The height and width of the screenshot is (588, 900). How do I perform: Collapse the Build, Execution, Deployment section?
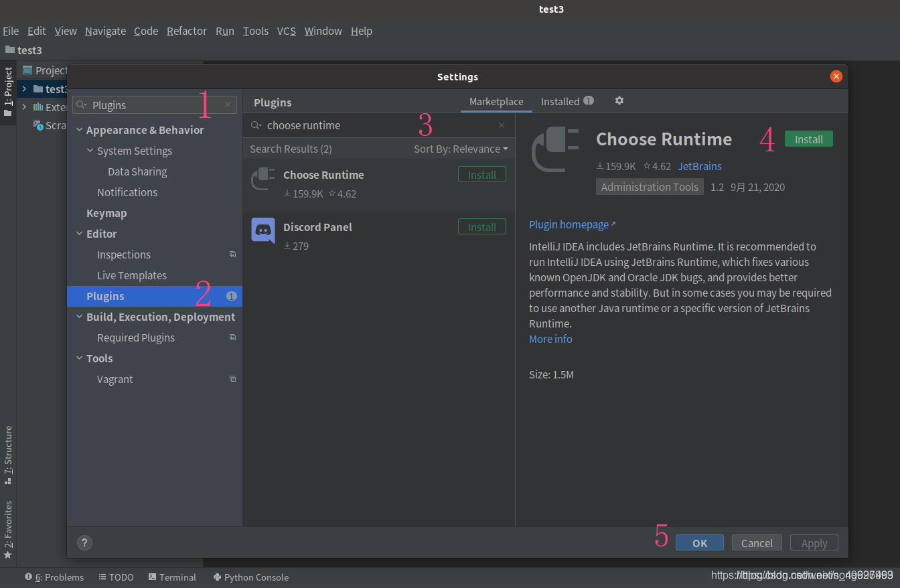click(79, 317)
